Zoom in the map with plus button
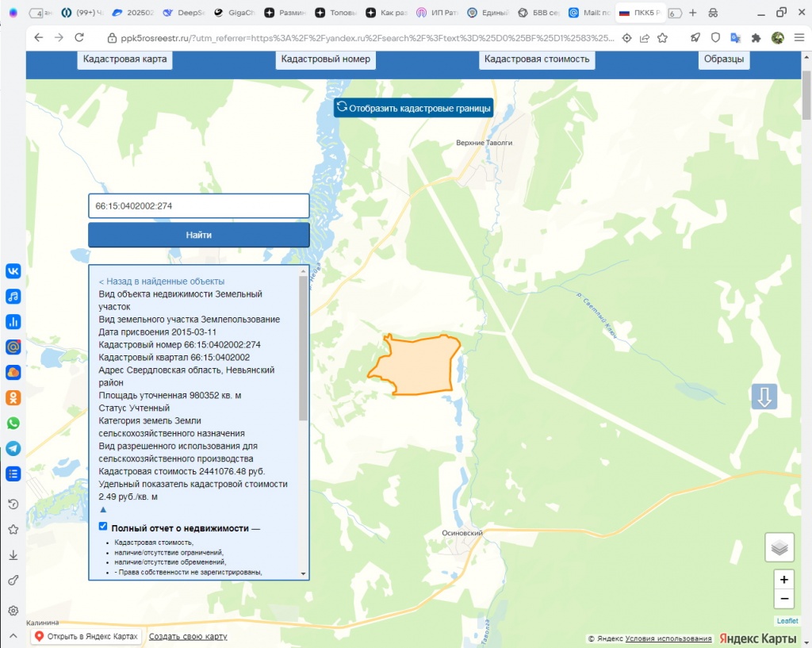 tap(783, 580)
